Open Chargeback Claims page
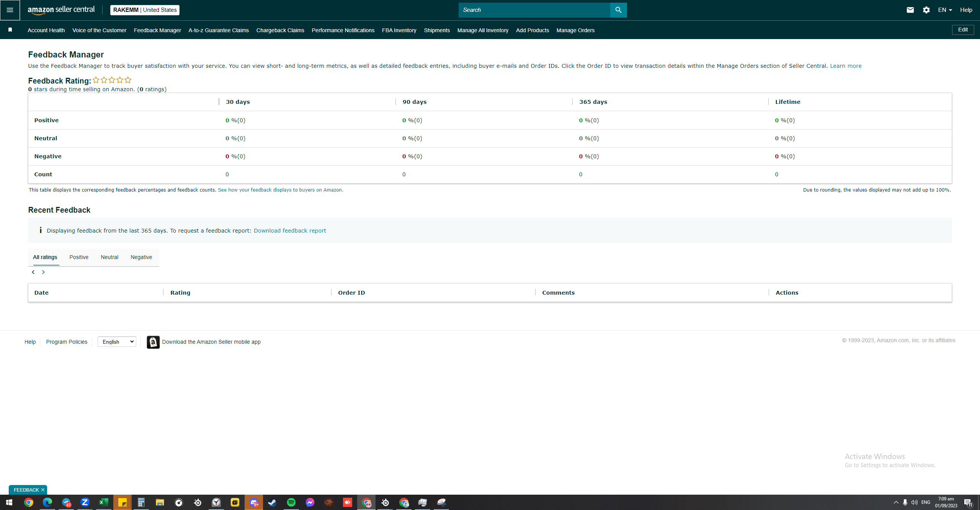 click(280, 30)
